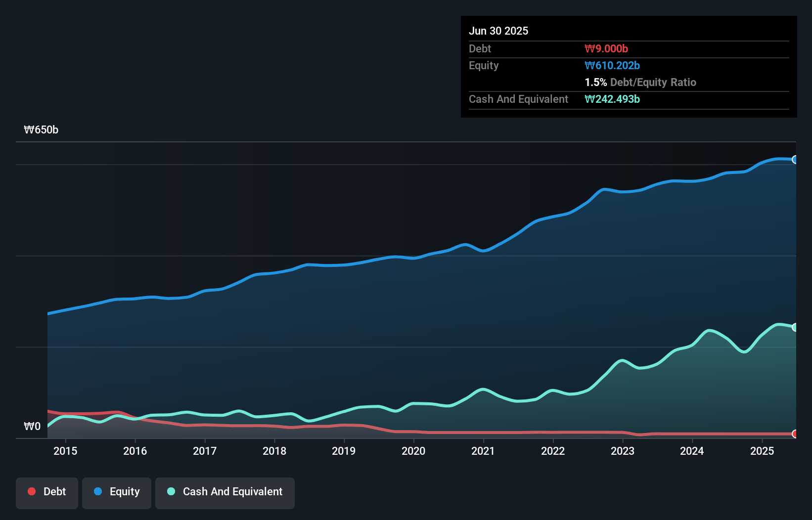Screen dimensions: 812x520
Task: Click the 2025 x-axis year label
Action: (x=762, y=451)
